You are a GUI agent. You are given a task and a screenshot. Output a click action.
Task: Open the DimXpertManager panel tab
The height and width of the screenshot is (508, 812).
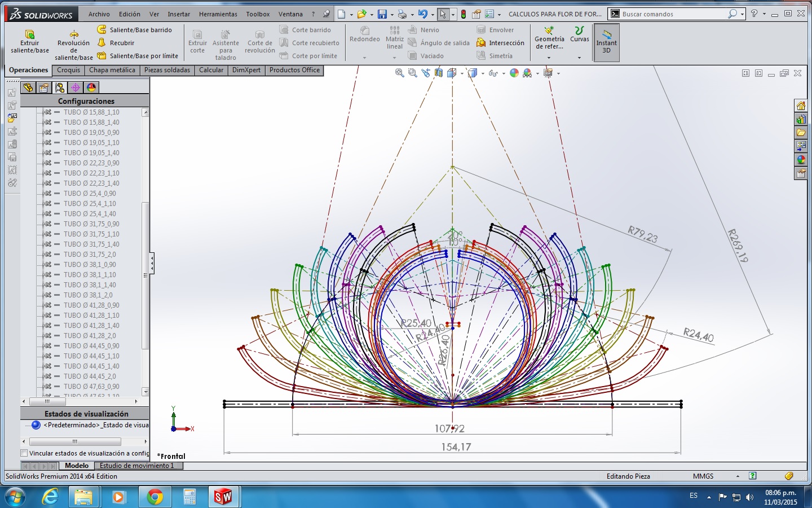click(x=76, y=87)
